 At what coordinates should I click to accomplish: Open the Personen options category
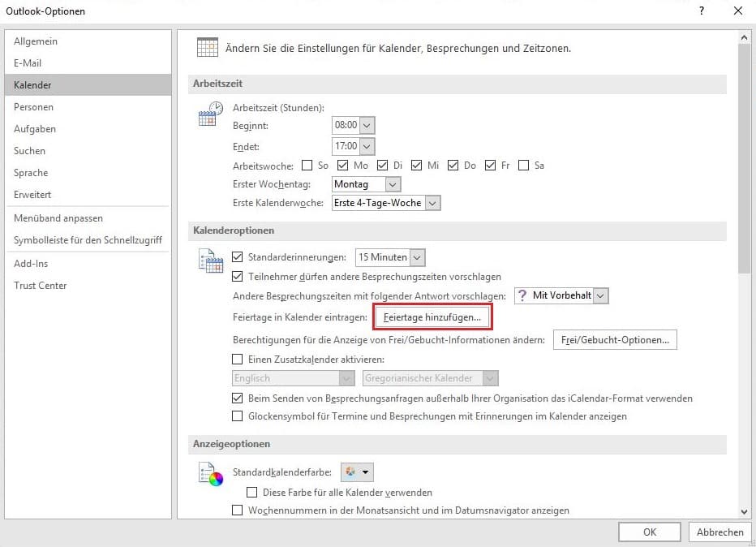(x=88, y=106)
